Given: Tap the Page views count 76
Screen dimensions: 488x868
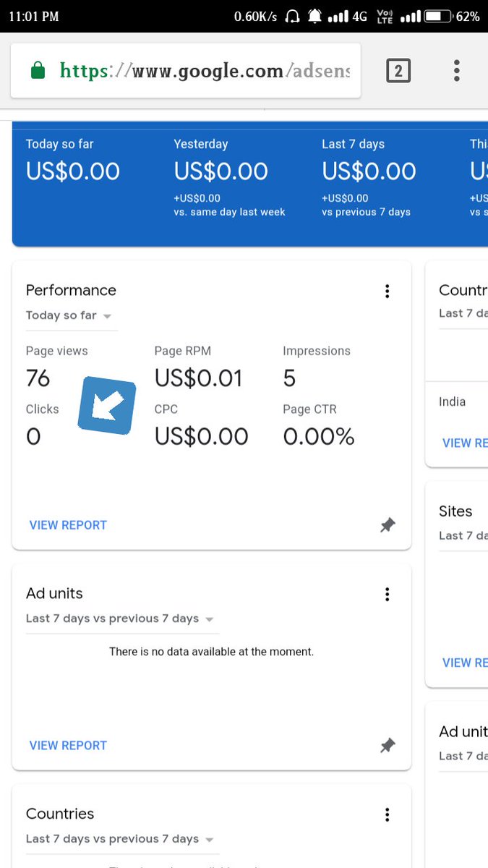Looking at the screenshot, I should click(38, 378).
